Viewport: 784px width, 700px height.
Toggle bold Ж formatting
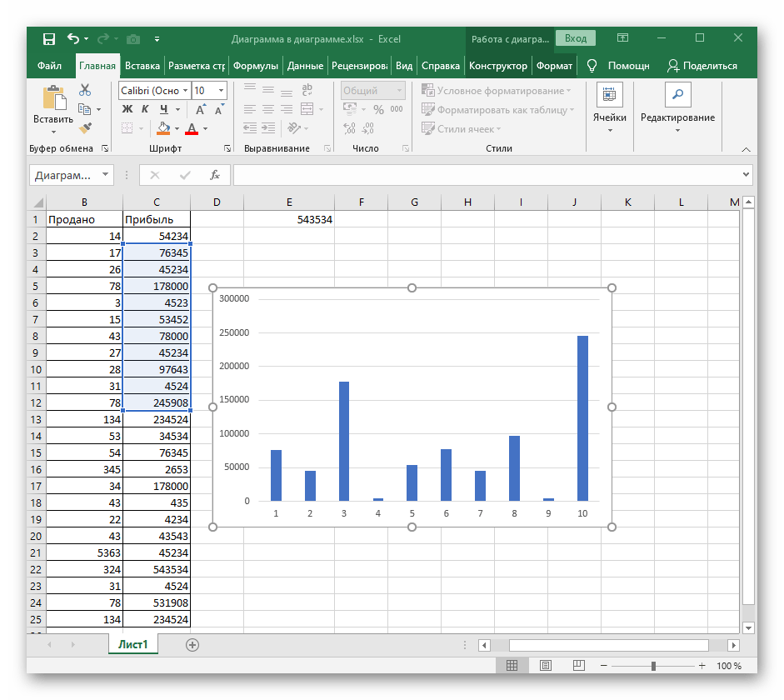pyautogui.click(x=127, y=109)
